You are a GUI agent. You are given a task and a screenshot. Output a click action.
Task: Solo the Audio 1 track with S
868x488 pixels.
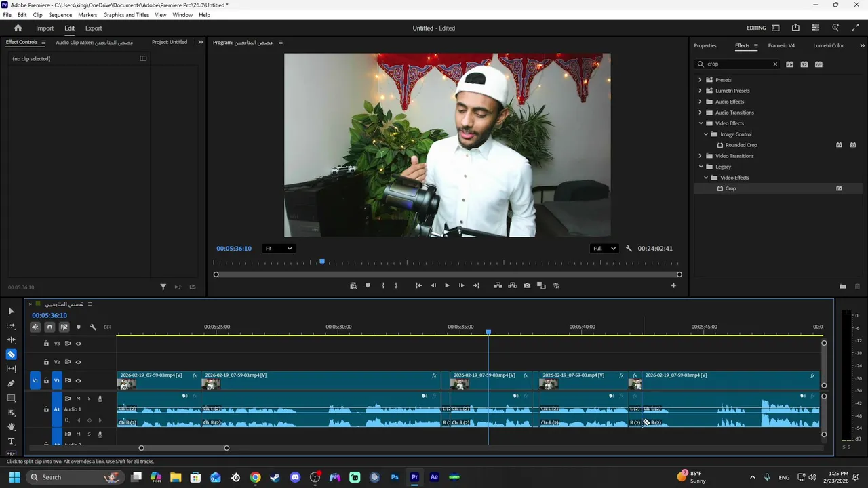click(x=89, y=399)
